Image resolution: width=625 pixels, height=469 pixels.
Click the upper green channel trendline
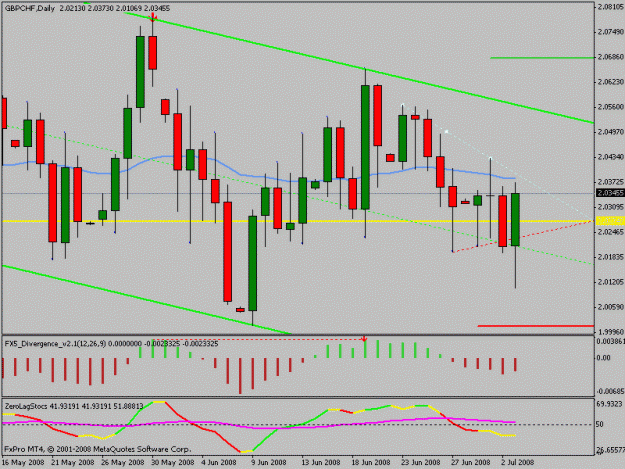point(359,67)
